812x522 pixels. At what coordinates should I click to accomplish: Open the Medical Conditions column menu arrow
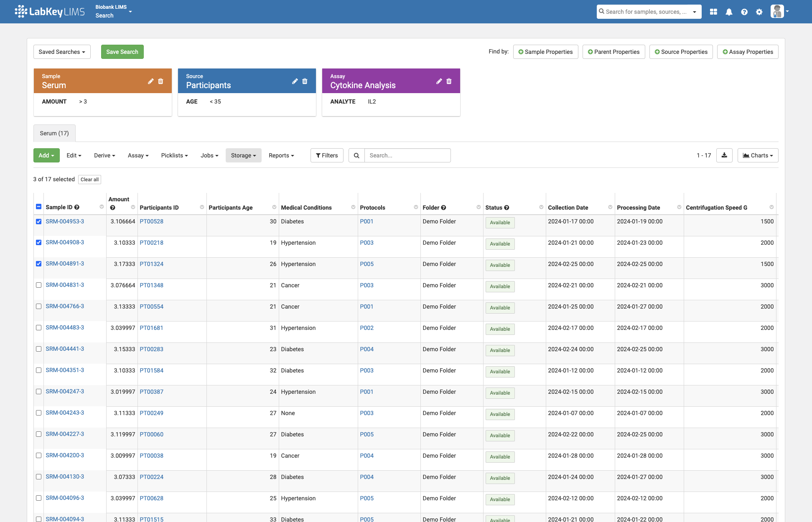[353, 207]
